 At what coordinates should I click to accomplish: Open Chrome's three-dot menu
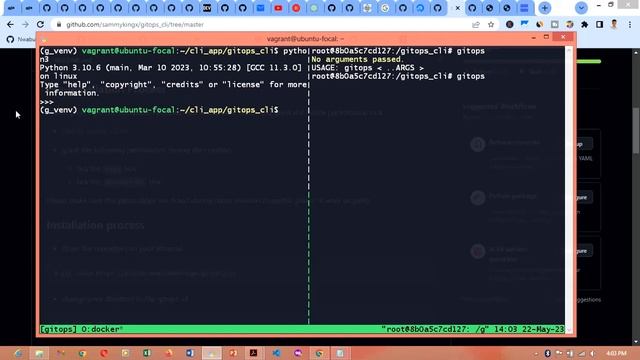[630, 24]
